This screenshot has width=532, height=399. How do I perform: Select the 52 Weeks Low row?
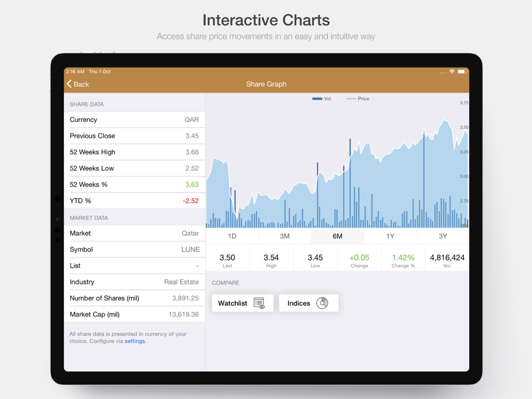click(x=135, y=169)
